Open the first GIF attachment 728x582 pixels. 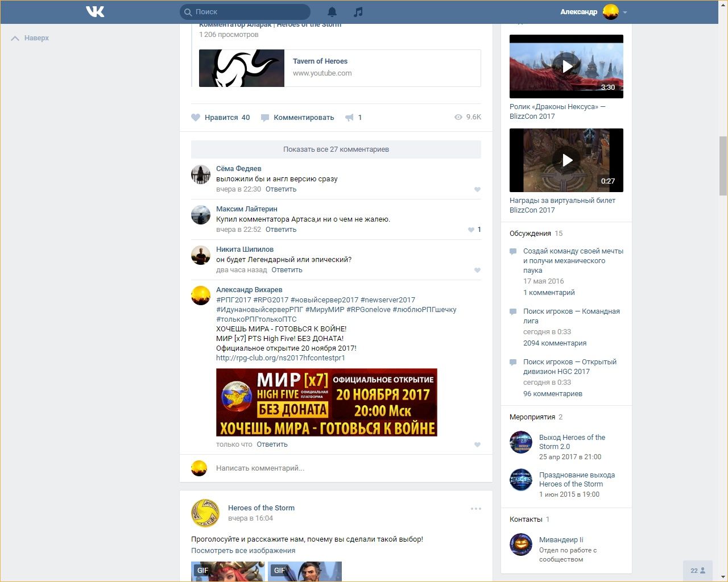point(228,572)
